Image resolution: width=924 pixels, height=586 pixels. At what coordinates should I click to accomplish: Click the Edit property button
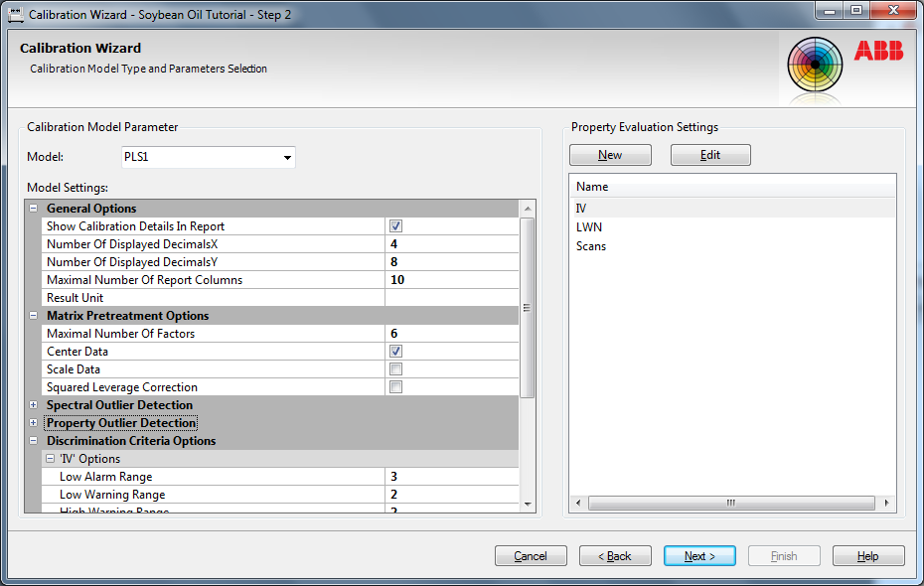pos(710,155)
